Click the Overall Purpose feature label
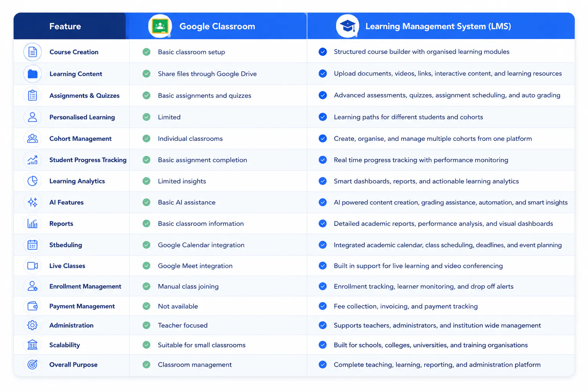Viewport: 588px width, 392px height. click(73, 365)
